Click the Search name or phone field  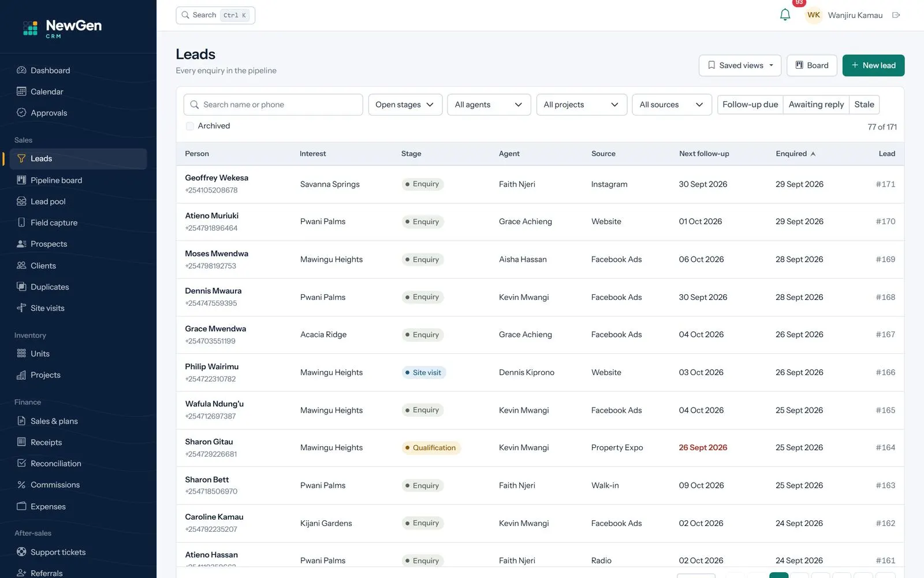coord(273,105)
